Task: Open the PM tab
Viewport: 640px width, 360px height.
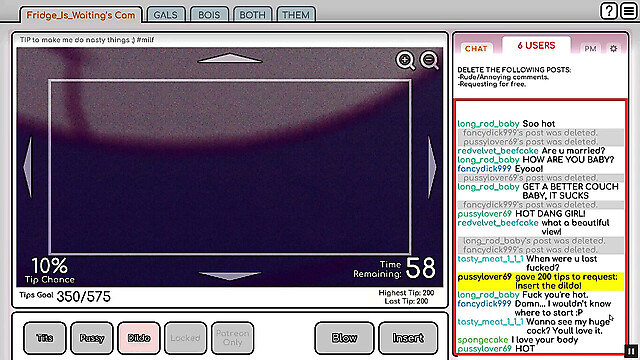Action: [x=590, y=49]
